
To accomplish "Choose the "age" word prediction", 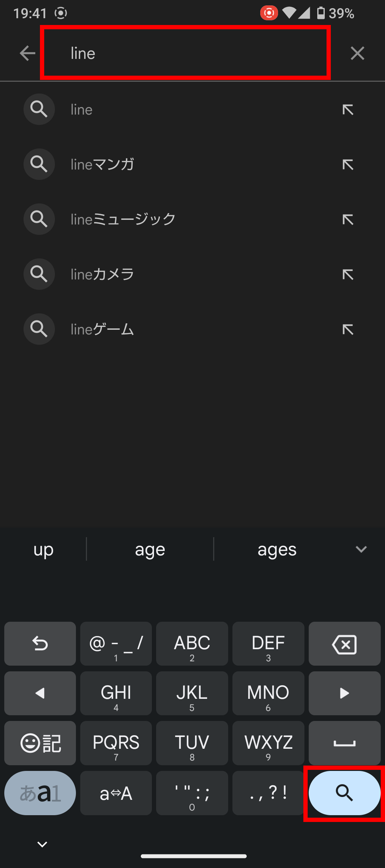I will tap(150, 550).
